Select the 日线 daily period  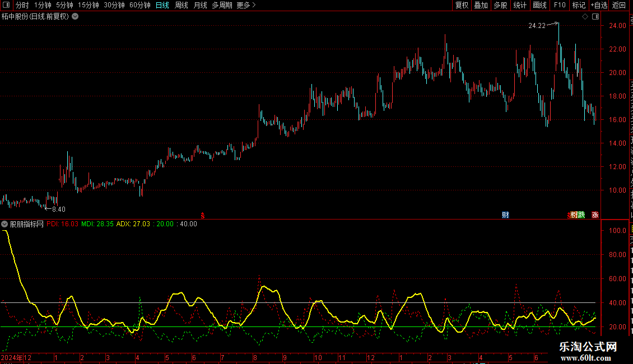162,5
